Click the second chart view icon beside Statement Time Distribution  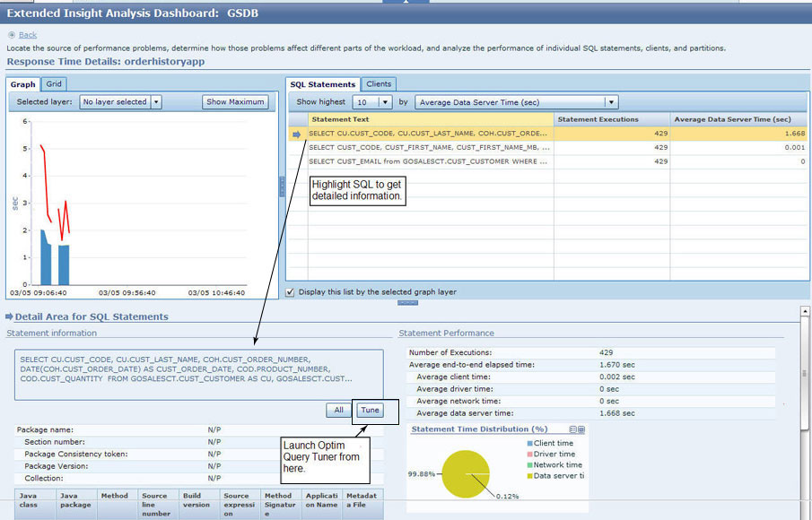[x=582, y=429]
